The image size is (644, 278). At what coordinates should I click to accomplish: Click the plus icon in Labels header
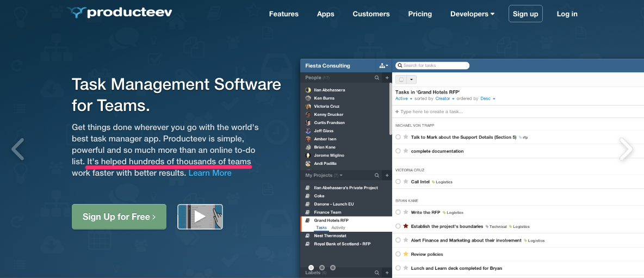coord(387,273)
